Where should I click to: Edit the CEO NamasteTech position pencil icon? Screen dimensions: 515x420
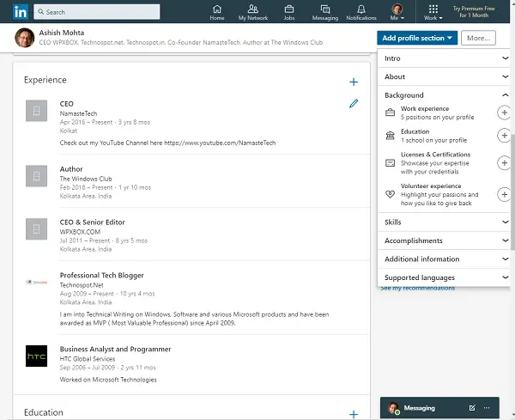[x=354, y=104]
